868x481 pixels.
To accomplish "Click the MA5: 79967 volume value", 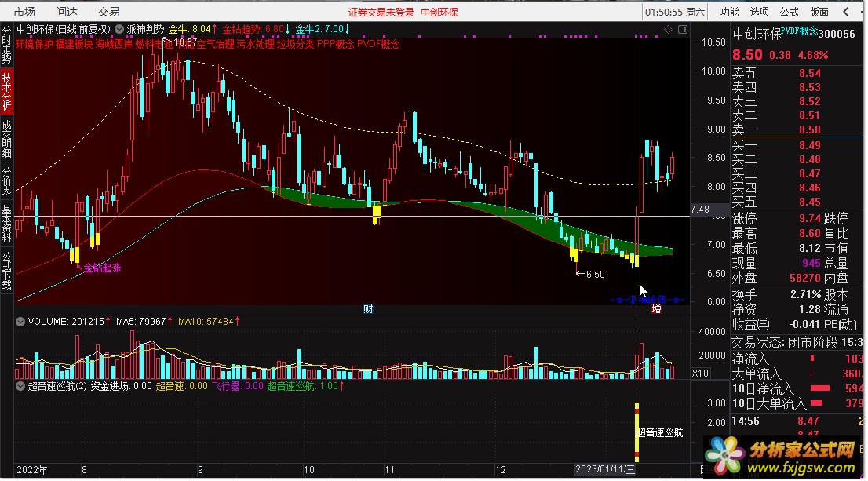I will click(x=144, y=322).
